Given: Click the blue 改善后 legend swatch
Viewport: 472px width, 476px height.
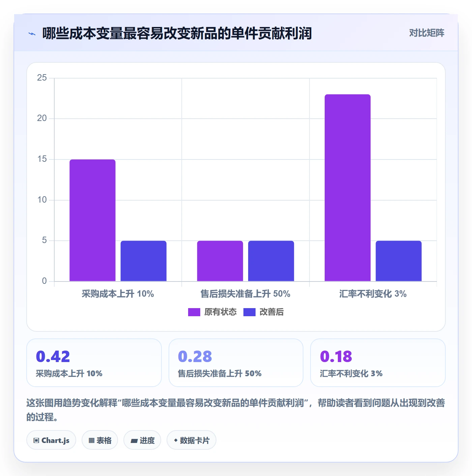Looking at the screenshot, I should pos(249,312).
